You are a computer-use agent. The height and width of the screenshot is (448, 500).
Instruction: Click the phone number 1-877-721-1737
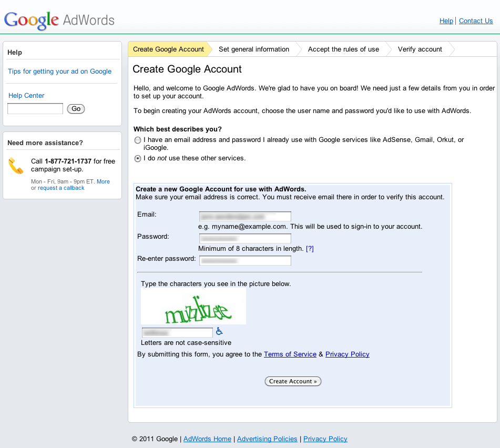(68, 161)
